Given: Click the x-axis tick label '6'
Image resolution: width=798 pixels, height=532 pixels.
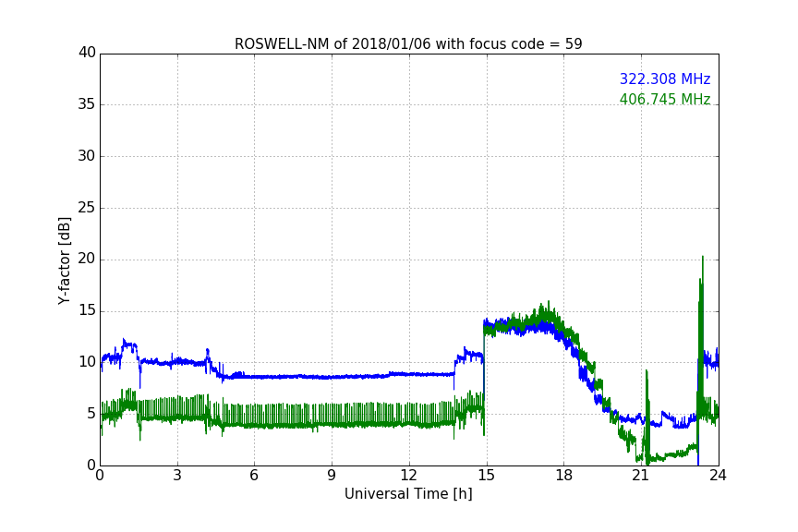Looking at the screenshot, I should [x=254, y=476].
